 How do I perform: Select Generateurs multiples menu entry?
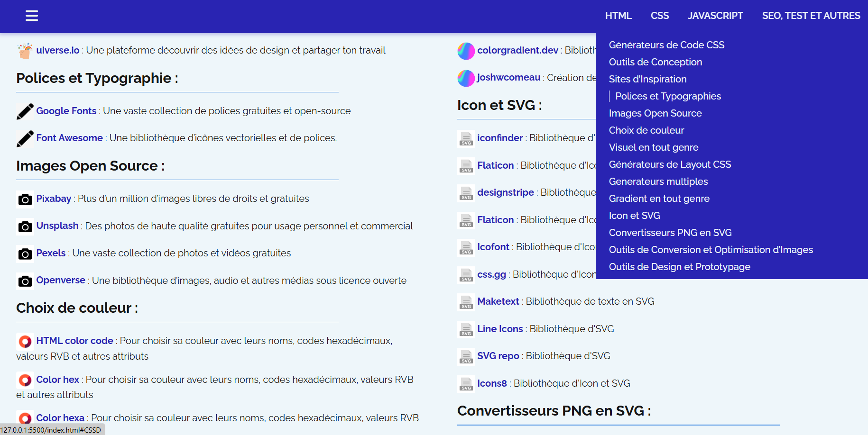coord(658,181)
